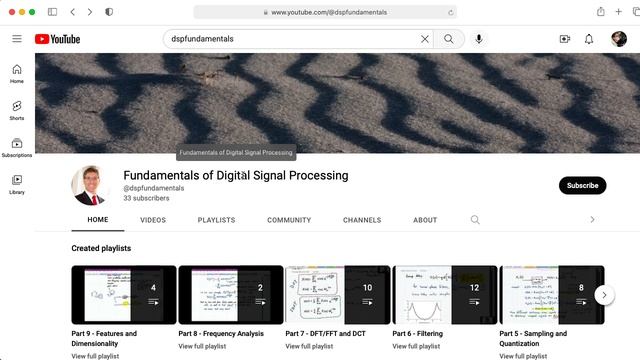This screenshot has height=360, width=640.
Task: Open notifications bell
Action: (589, 39)
